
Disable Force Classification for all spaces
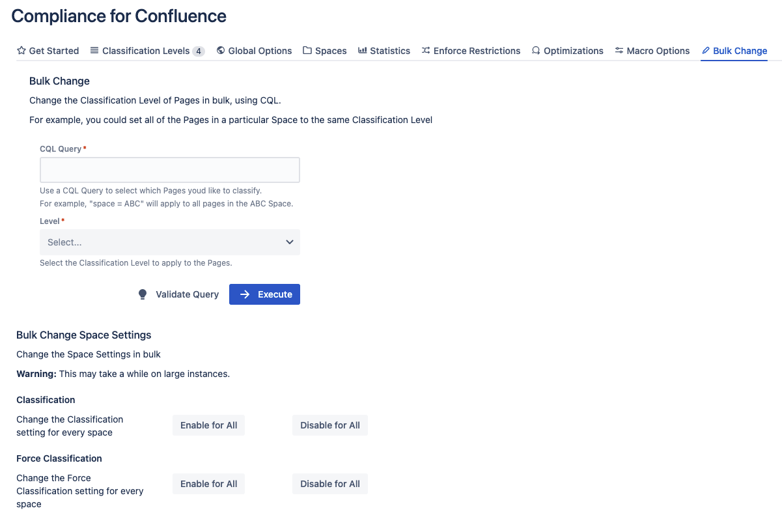[x=330, y=484]
